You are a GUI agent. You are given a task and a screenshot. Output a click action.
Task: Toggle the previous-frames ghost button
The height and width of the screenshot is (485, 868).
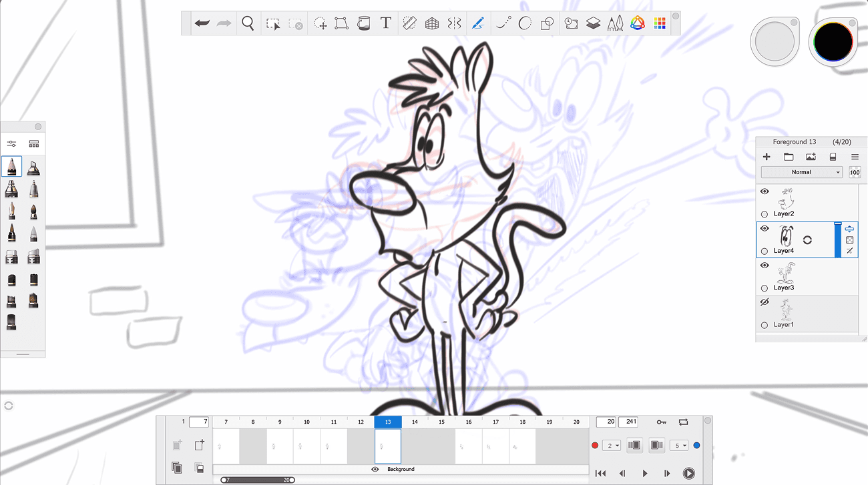click(x=634, y=445)
